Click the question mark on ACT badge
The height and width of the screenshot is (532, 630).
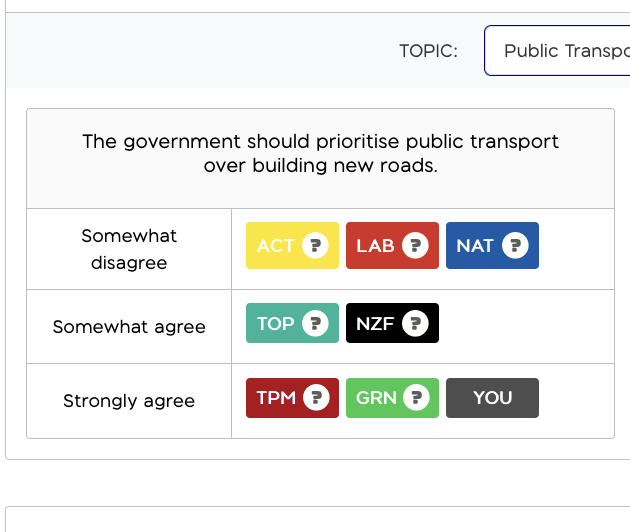tap(315, 245)
